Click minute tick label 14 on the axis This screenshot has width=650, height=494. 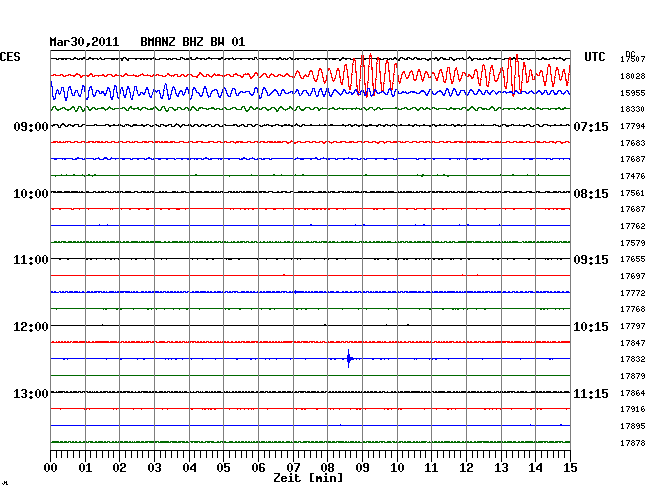pos(535,468)
